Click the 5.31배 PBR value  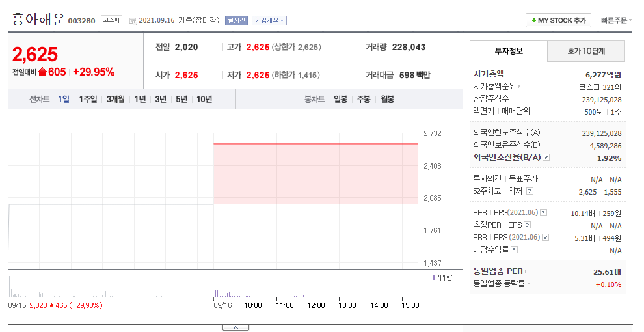click(x=584, y=238)
